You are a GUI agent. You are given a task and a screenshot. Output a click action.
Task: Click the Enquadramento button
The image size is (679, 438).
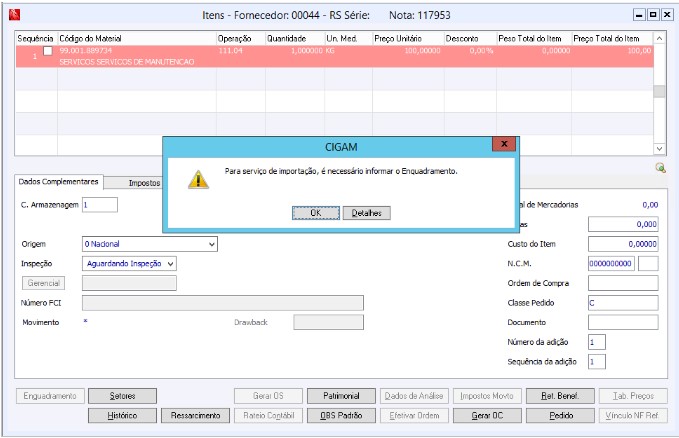(x=50, y=396)
